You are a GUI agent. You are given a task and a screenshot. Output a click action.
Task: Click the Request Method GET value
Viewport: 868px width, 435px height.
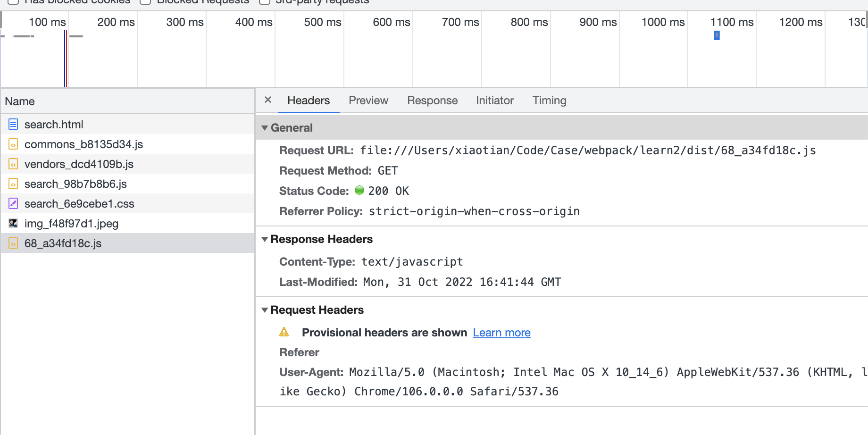388,171
